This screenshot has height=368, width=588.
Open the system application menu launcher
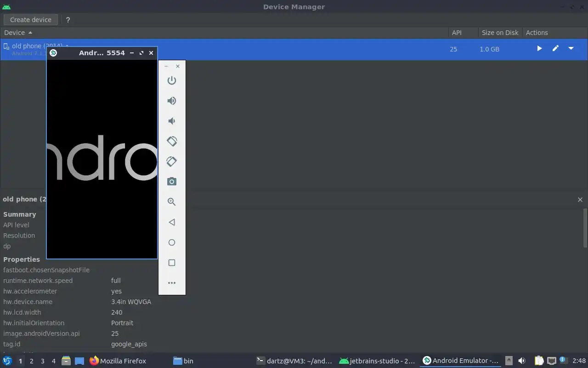(7, 361)
